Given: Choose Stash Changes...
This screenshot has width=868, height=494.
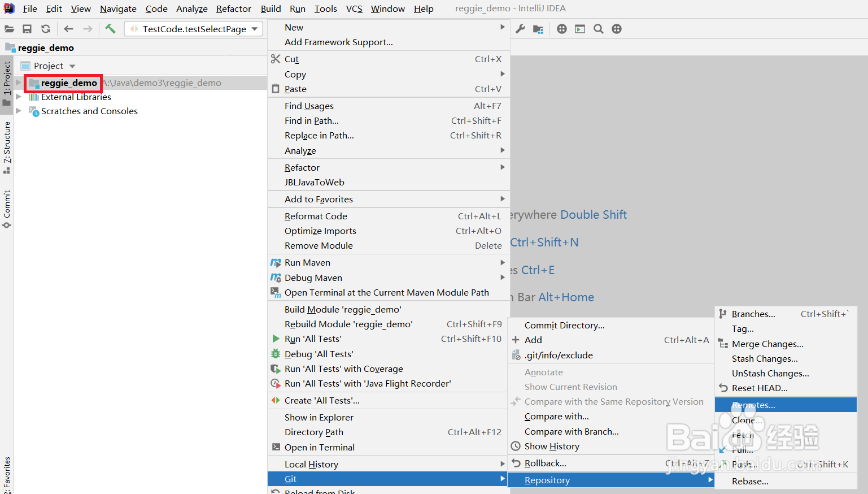Looking at the screenshot, I should click(x=786, y=358).
